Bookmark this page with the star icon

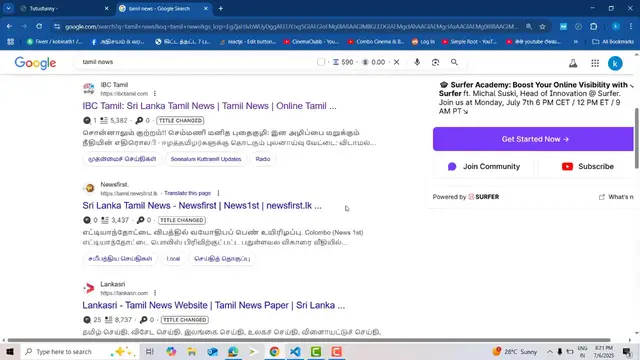[542, 27]
